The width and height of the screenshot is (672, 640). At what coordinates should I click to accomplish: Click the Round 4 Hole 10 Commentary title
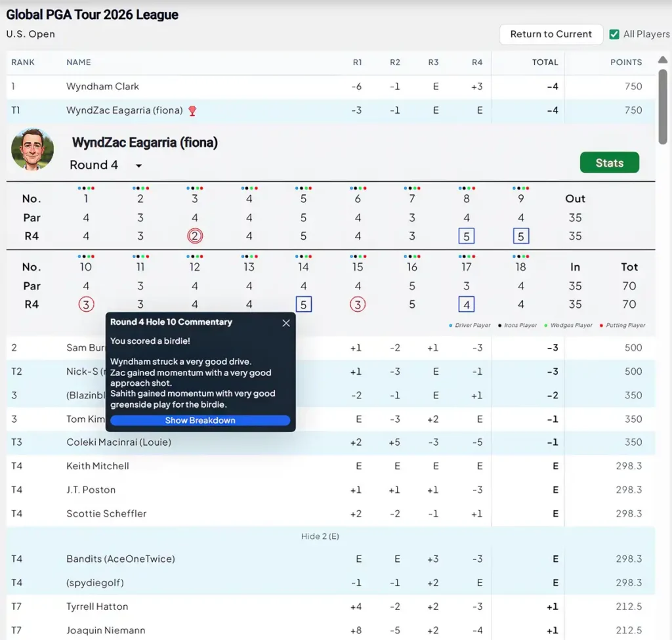[x=171, y=322]
